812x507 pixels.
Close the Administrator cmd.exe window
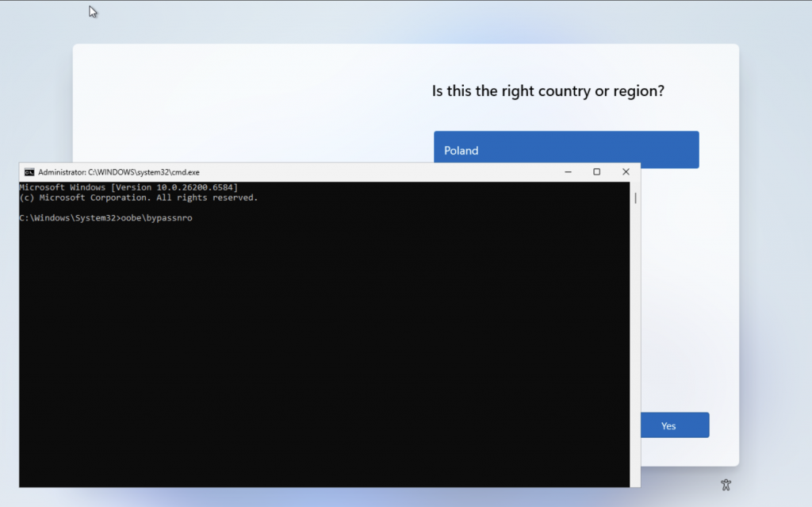click(x=626, y=172)
